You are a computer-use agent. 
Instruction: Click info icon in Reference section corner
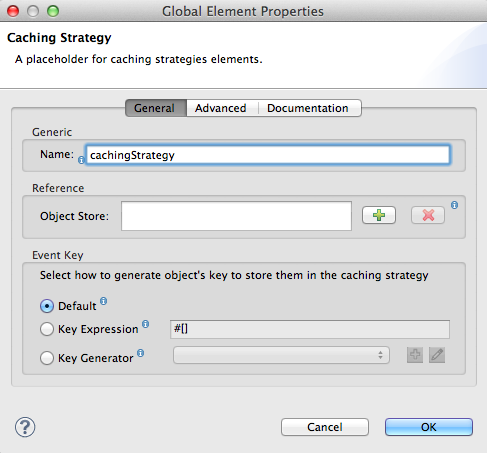tap(454, 205)
